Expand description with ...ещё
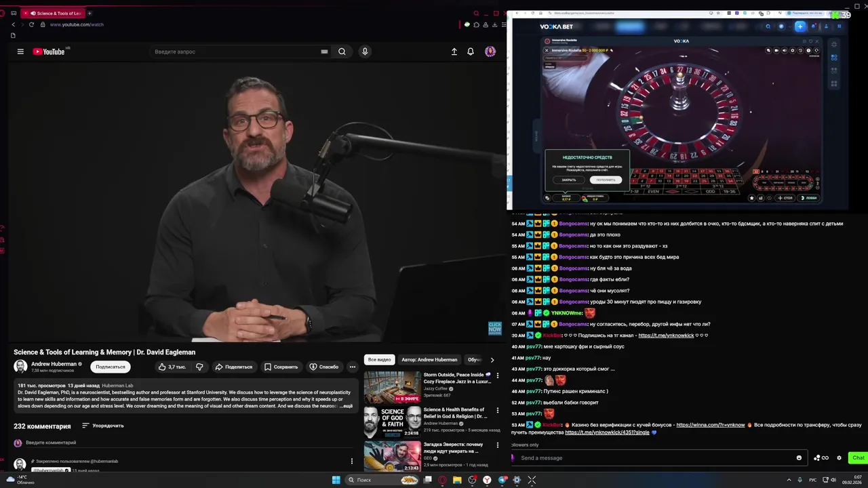This screenshot has height=488, width=868. click(x=346, y=406)
